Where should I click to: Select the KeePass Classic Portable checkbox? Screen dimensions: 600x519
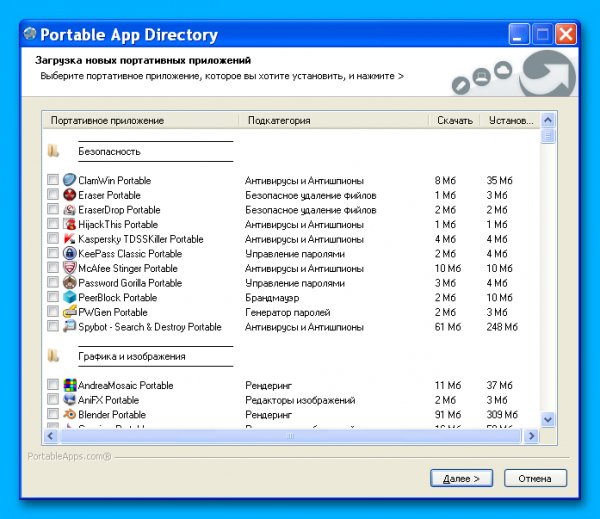click(x=53, y=253)
